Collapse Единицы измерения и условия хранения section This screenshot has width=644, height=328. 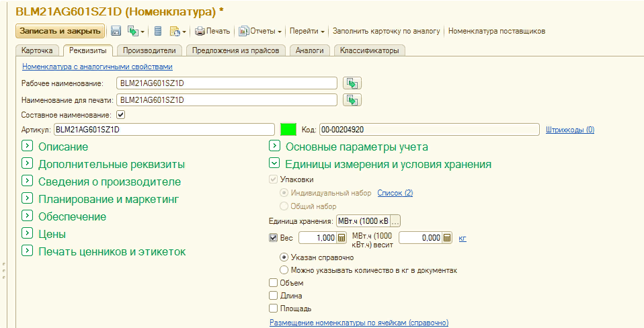point(274,164)
